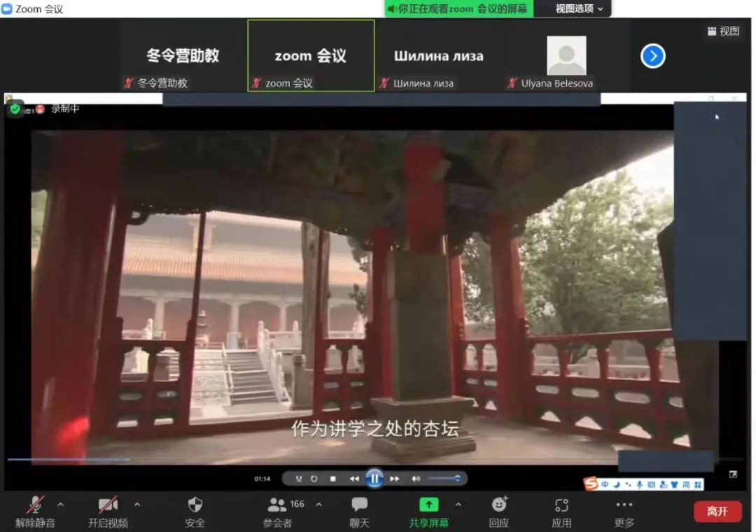This screenshot has height=532, width=756.
Task: Open the 安全 security shield icon
Action: point(195,505)
